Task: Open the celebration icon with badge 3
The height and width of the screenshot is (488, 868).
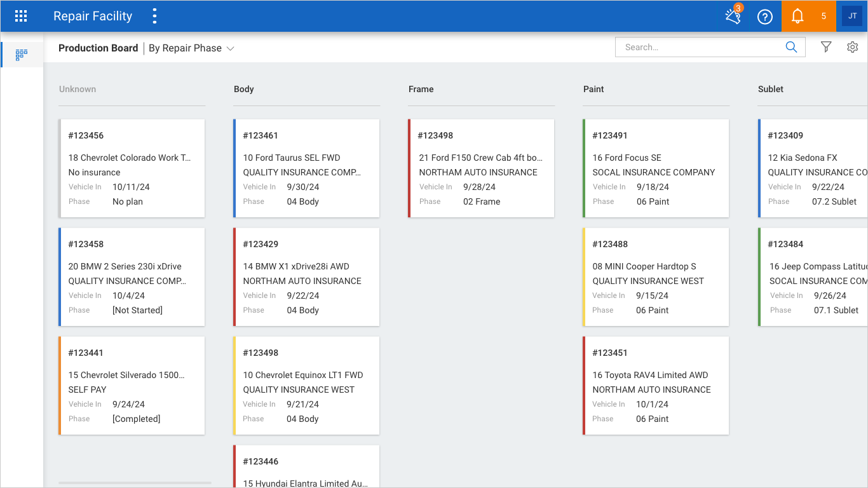Action: pos(733,16)
